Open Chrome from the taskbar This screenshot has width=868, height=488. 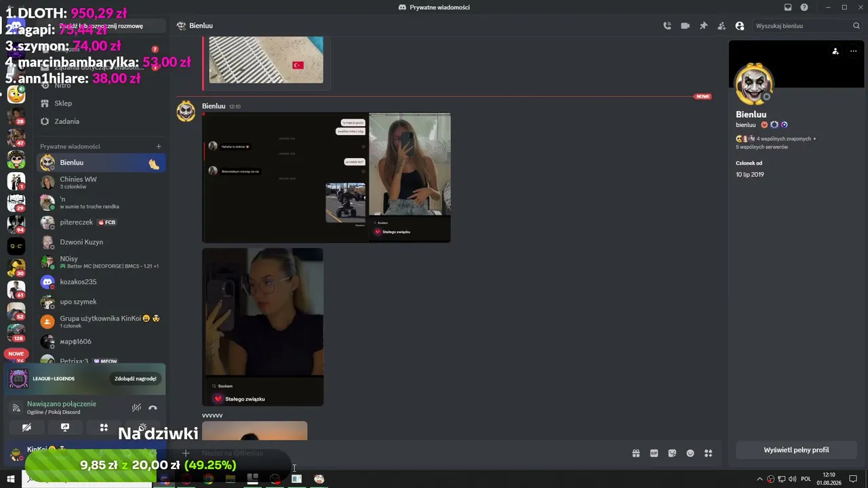(208, 479)
